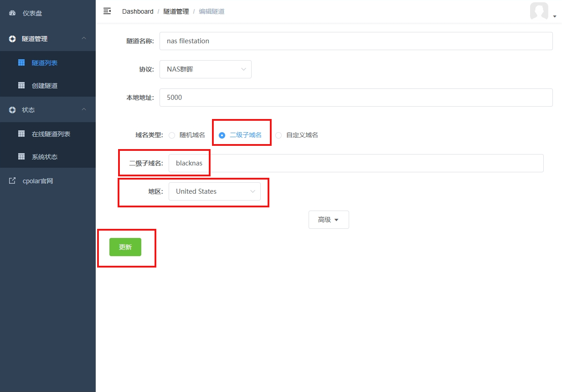Click the dashboard gauge icon in sidebar

(12, 13)
